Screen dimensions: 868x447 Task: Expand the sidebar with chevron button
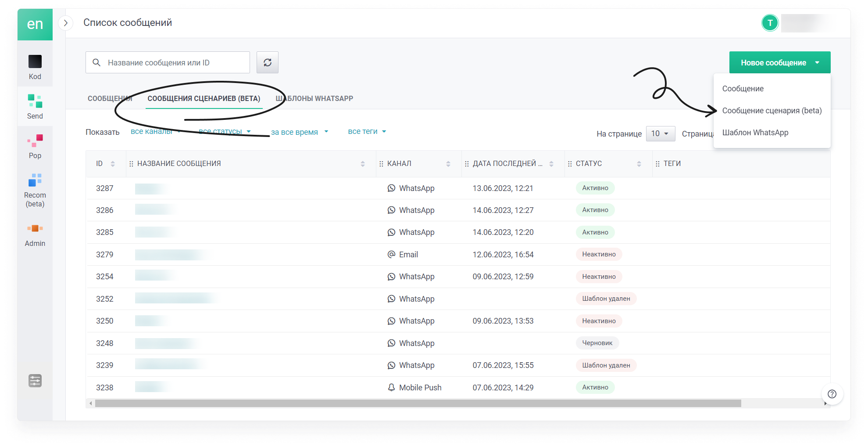click(x=66, y=23)
